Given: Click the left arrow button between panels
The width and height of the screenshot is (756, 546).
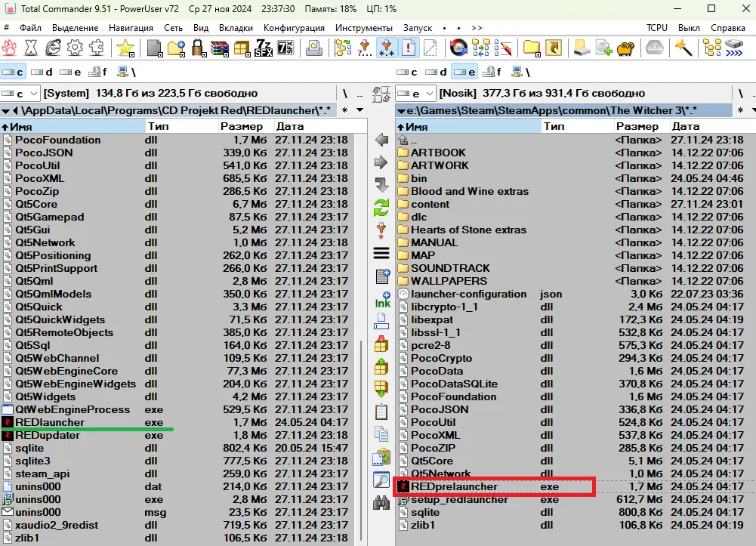Looking at the screenshot, I should pos(381,140).
